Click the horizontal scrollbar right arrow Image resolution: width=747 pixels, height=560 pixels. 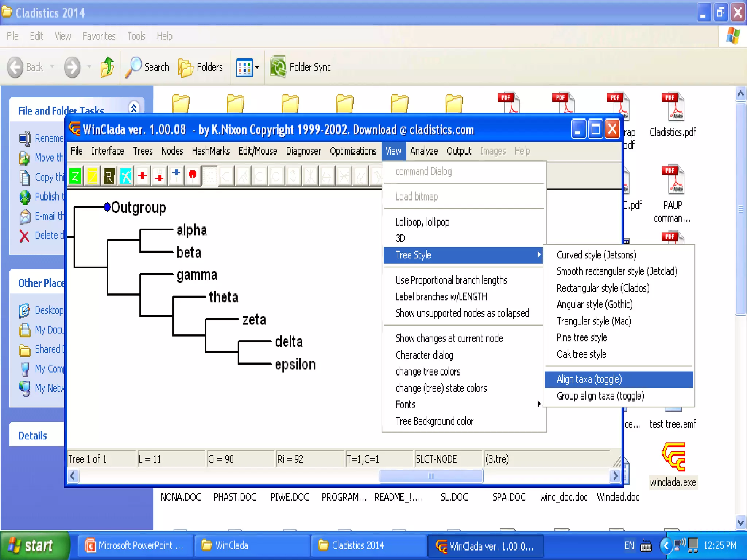(x=615, y=476)
